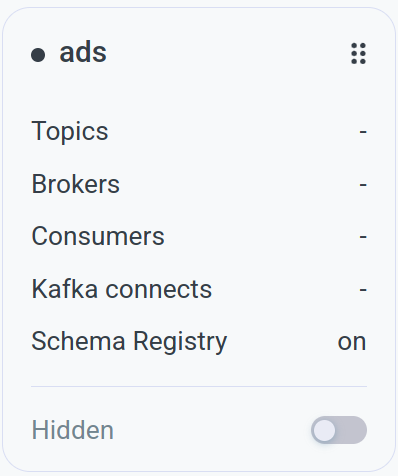Click empty space between ads and drag handle
This screenshot has width=398, height=476.
point(229,53)
